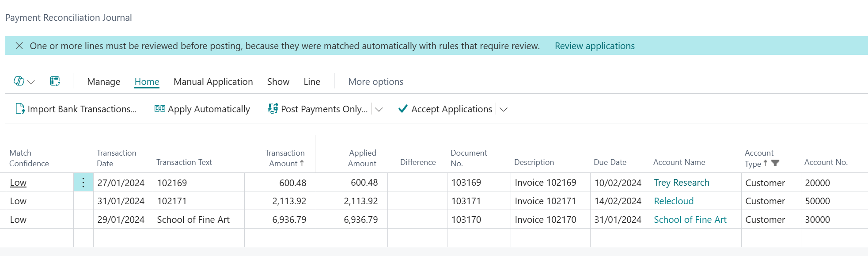Viewport: 868px width, 256px height.
Task: Click the Account Type filter icon
Action: point(775,163)
